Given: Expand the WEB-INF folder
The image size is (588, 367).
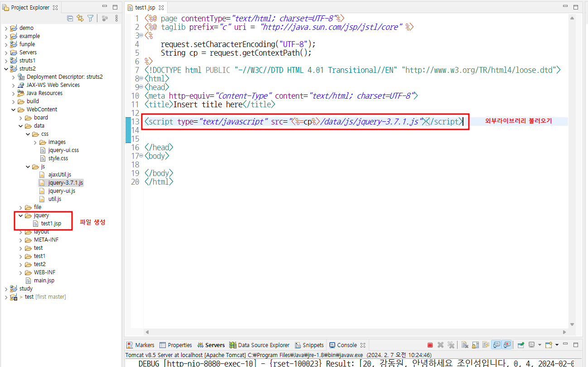Looking at the screenshot, I should (x=20, y=272).
